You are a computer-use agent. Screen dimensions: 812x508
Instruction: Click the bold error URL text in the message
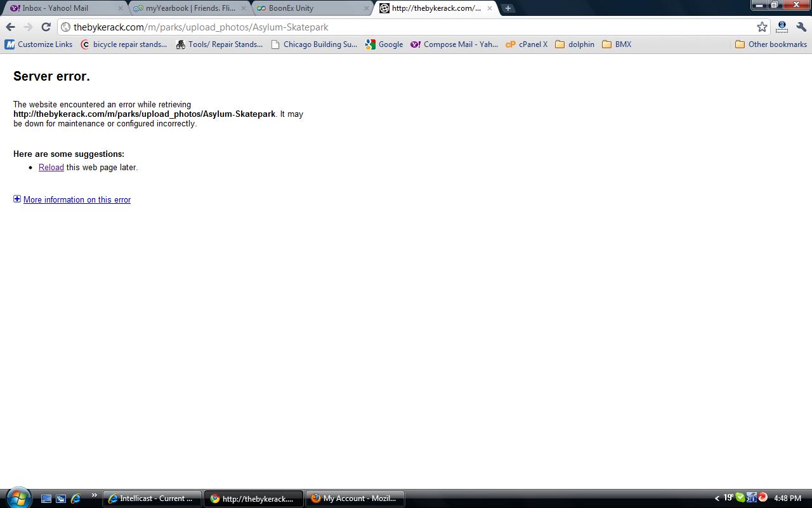point(145,114)
